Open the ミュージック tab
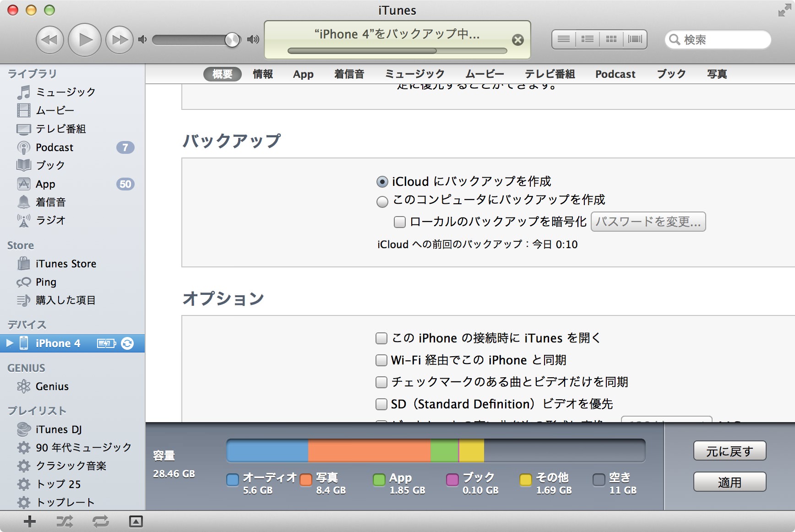This screenshot has width=795, height=532. pos(415,74)
